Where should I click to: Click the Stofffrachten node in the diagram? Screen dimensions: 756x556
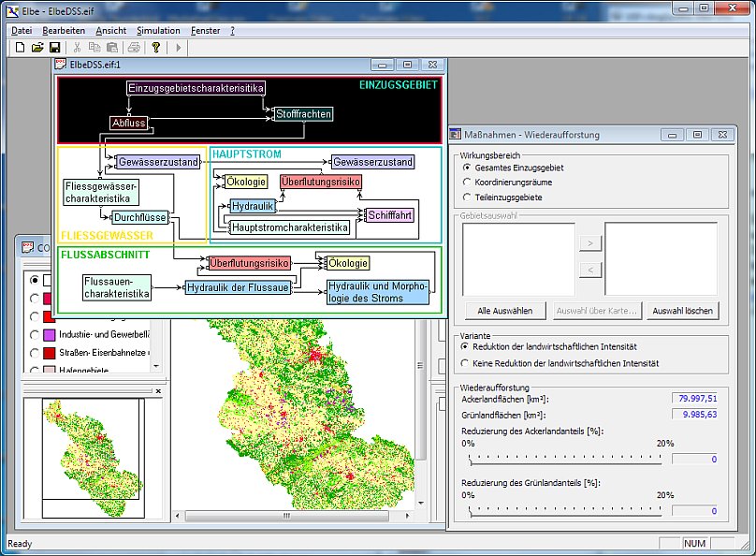(303, 114)
